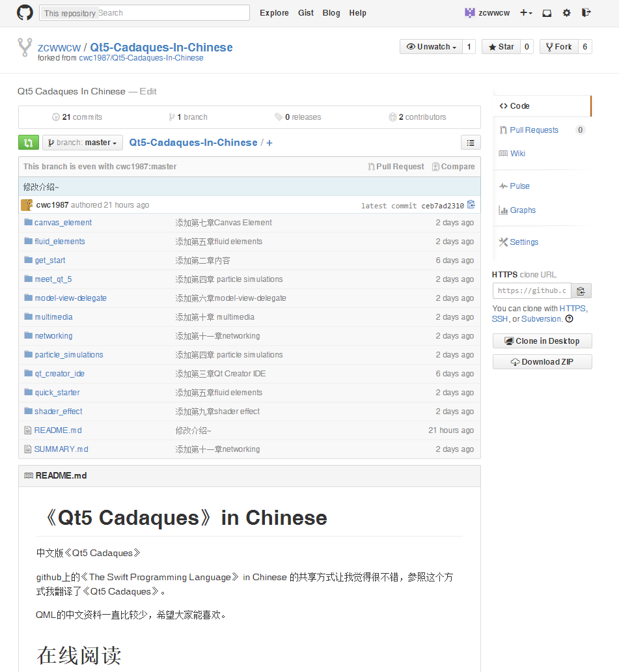Viewport: 619px width, 672px height.
Task: View the 2 contributors
Action: click(417, 117)
